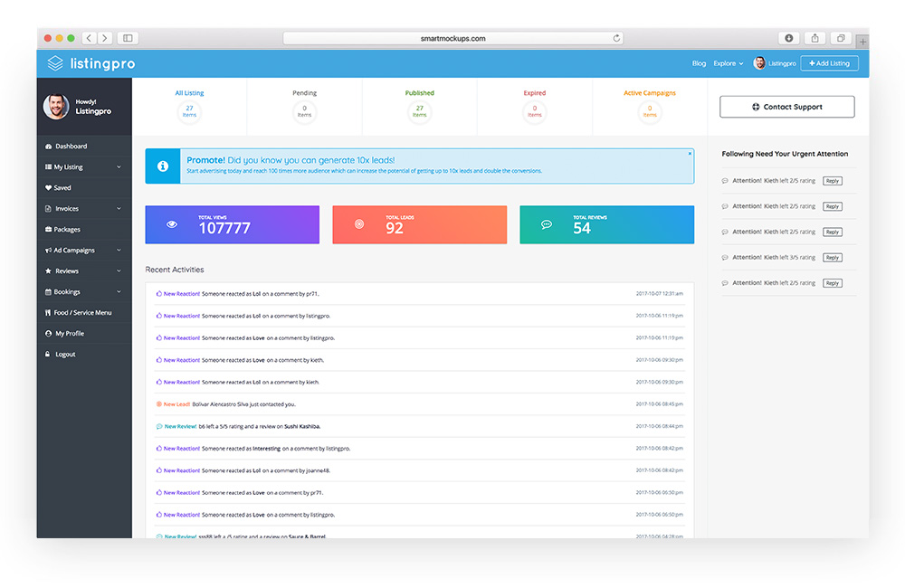Click the target icon on Total Leads card
This screenshot has width=905, height=588.
click(359, 224)
